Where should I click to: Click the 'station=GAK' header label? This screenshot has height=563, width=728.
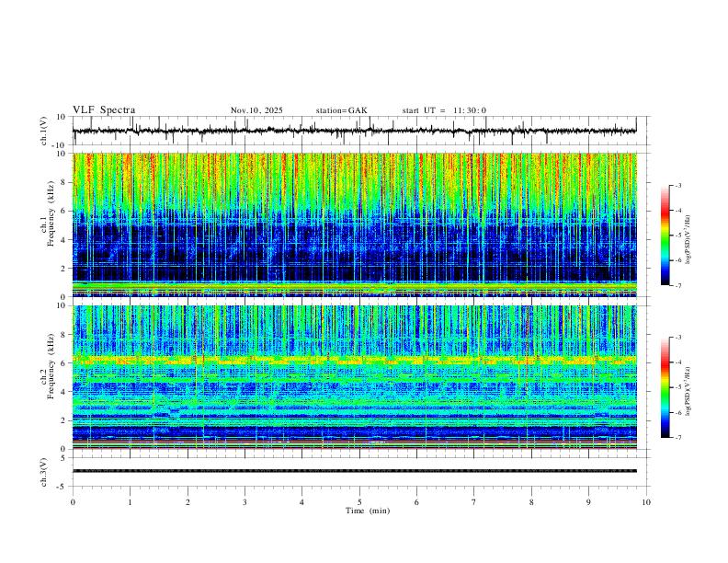(x=342, y=110)
